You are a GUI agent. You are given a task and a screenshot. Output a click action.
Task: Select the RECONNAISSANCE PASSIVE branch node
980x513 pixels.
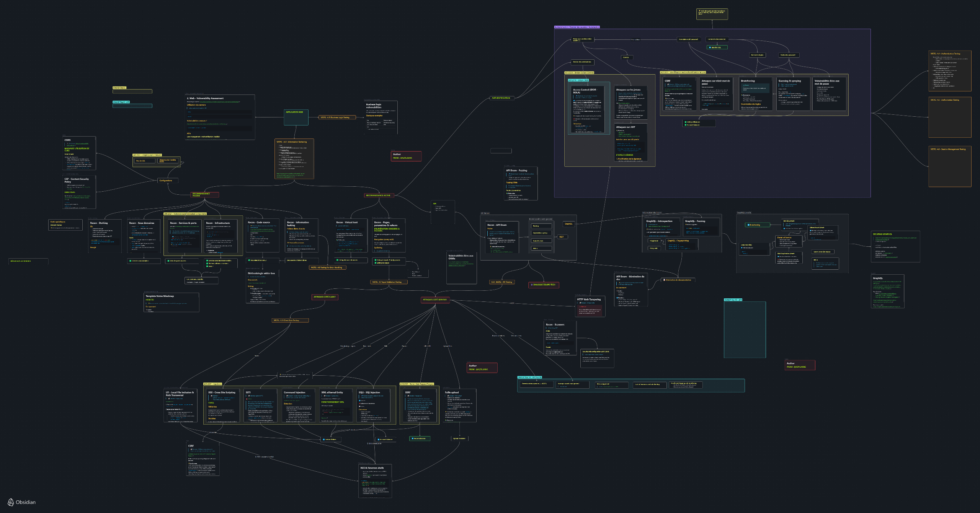(x=204, y=195)
